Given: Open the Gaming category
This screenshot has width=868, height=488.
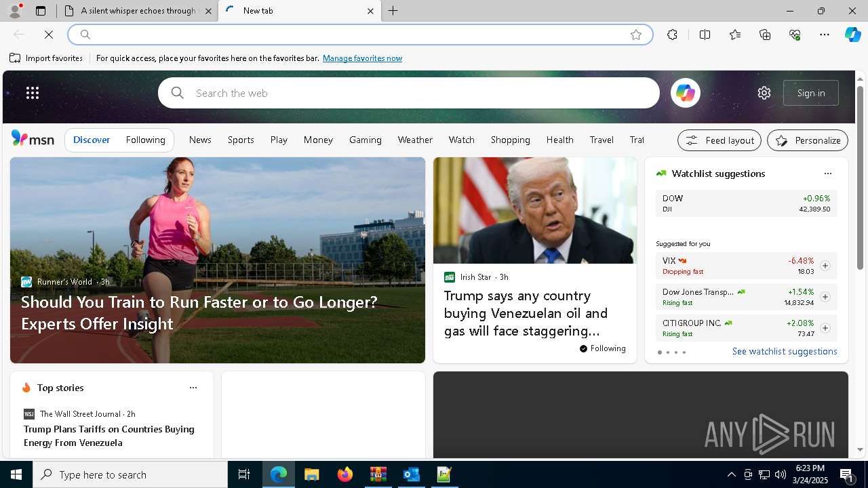Looking at the screenshot, I should click(366, 140).
